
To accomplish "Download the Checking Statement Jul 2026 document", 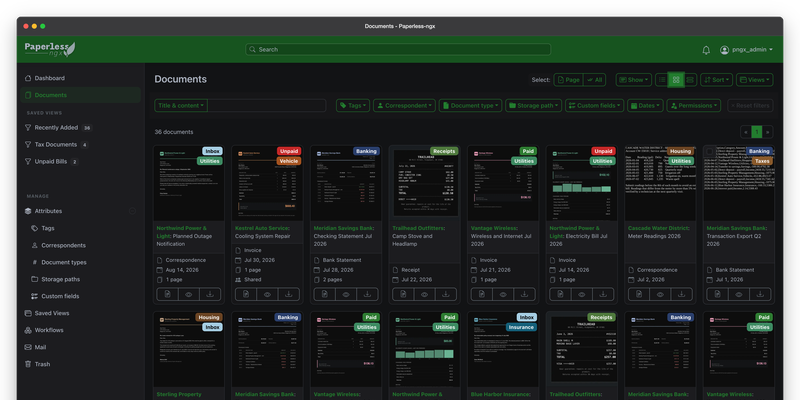I will (x=367, y=294).
